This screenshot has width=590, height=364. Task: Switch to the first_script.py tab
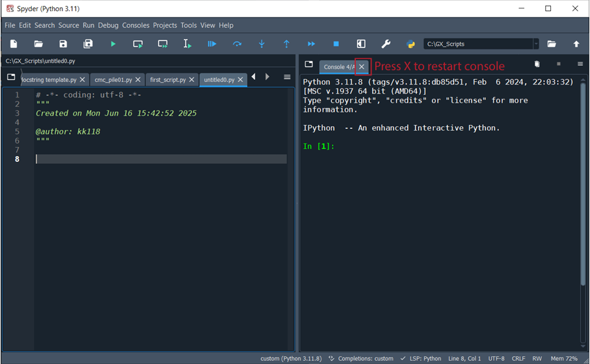tap(167, 80)
